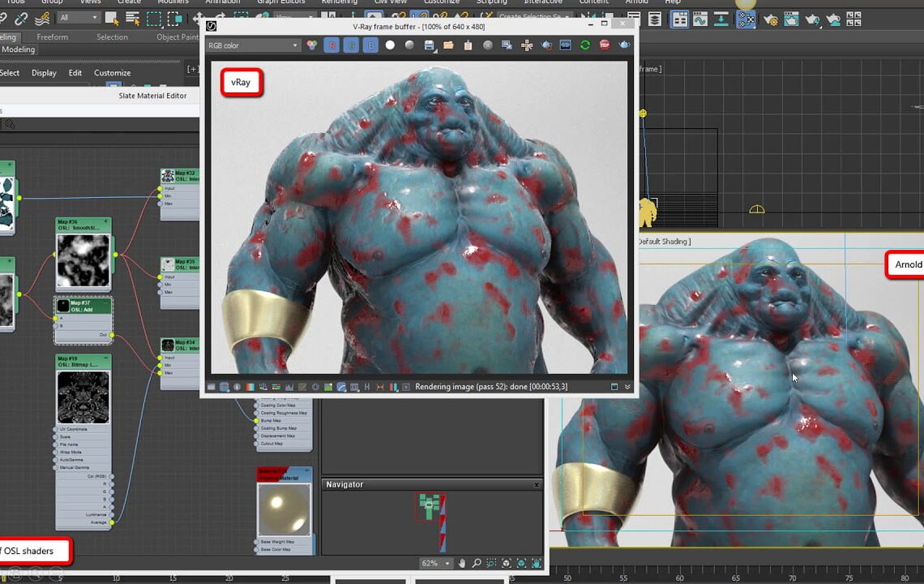Screen dimensions: 924x584
Task: Click the green refresh arrows icon
Action: (585, 45)
